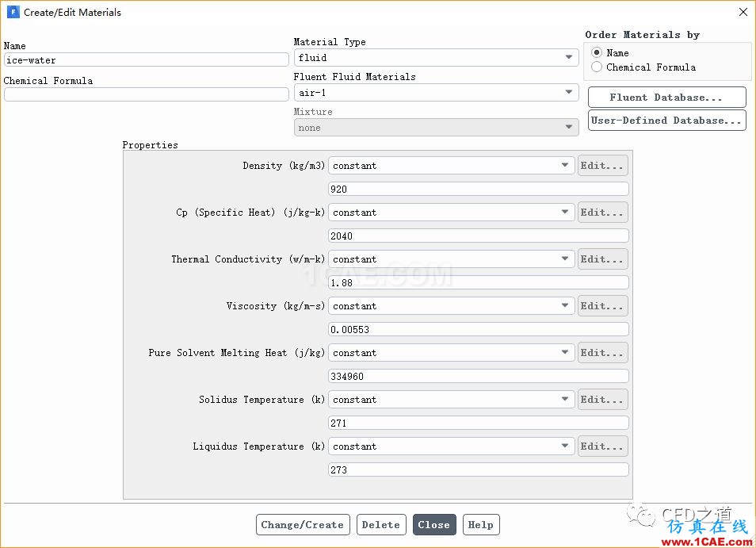Click the Viscosity value field 0.00553
Image resolution: width=756 pixels, height=548 pixels.
click(x=479, y=329)
